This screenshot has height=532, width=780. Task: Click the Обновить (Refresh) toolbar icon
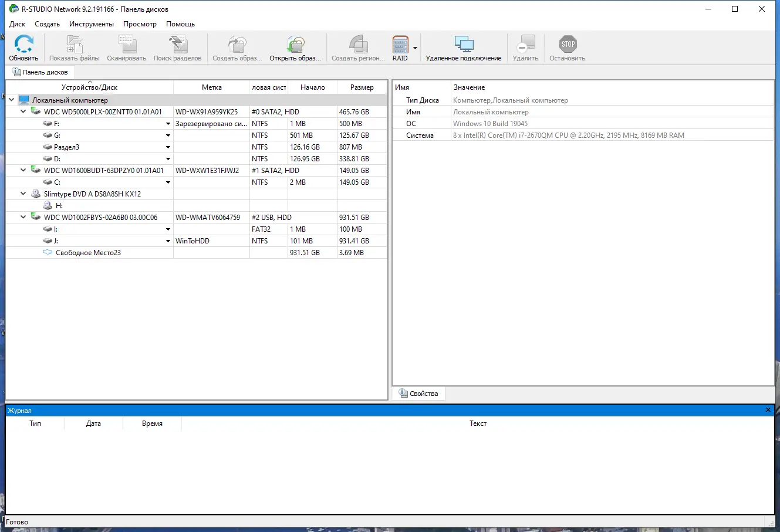coord(23,47)
